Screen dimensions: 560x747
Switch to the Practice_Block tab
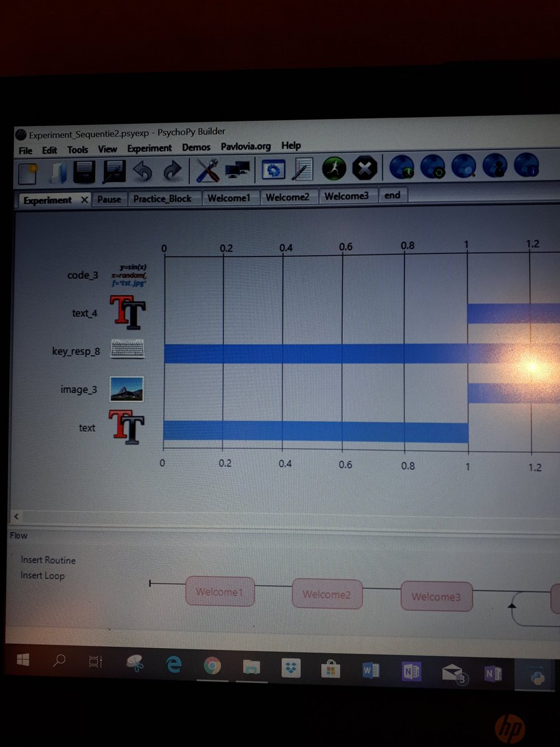pos(163,199)
